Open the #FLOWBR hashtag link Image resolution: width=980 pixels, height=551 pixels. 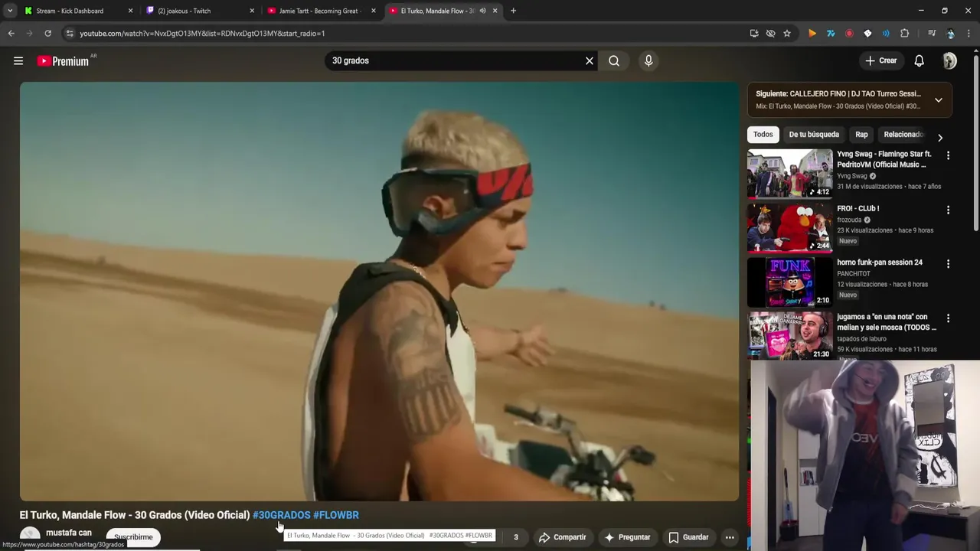tap(335, 515)
